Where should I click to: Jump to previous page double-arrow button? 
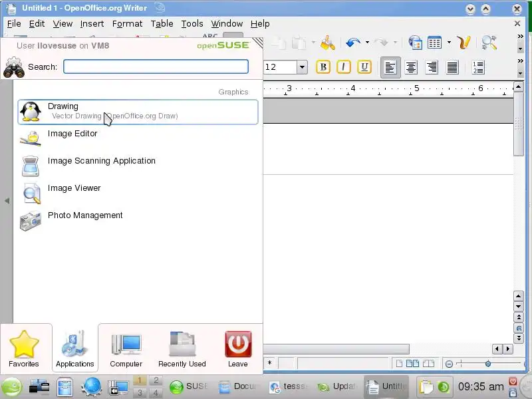(x=519, y=318)
